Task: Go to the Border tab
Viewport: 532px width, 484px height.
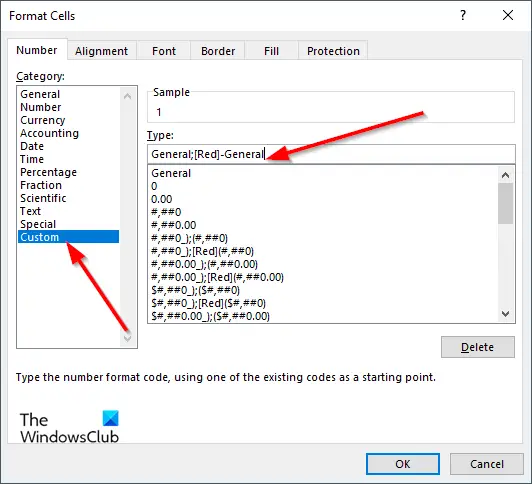Action: click(x=217, y=51)
